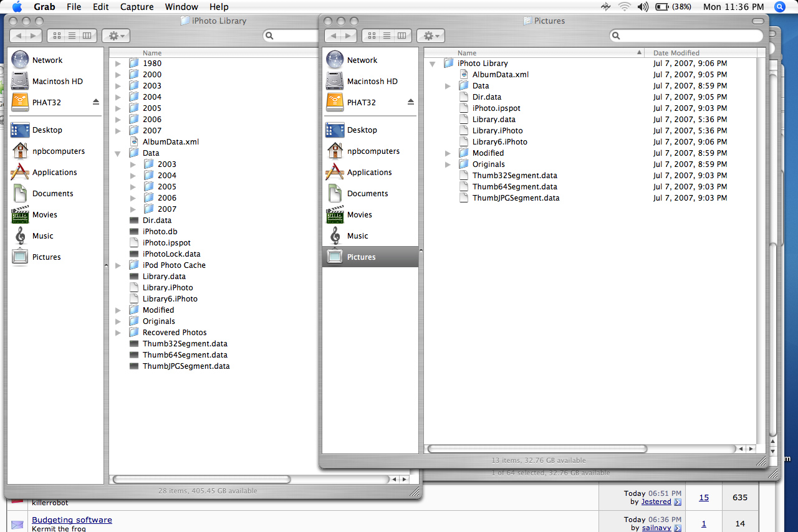Open Movies in Pictures window sidebar
The height and width of the screenshot is (532, 798).
coord(349,215)
